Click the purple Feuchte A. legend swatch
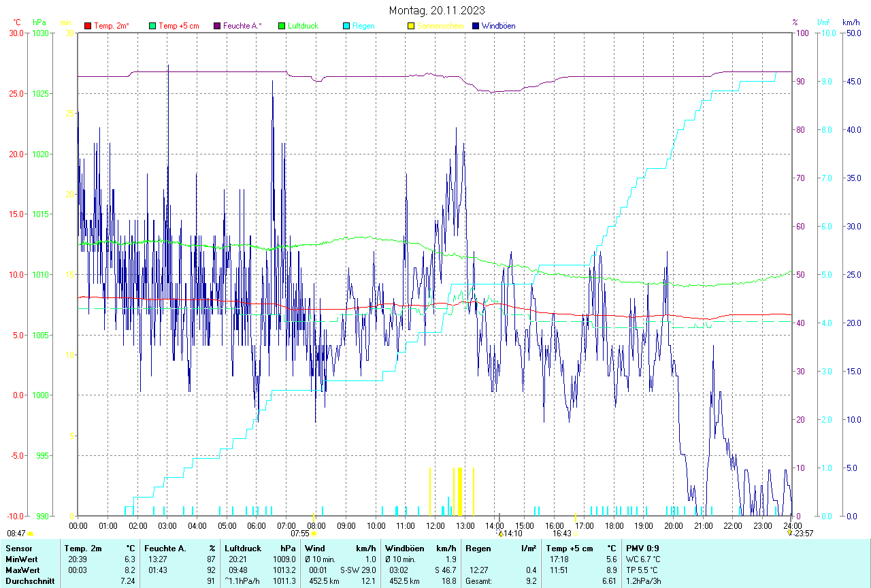Image resolution: width=871 pixels, height=588 pixels. coord(217,26)
